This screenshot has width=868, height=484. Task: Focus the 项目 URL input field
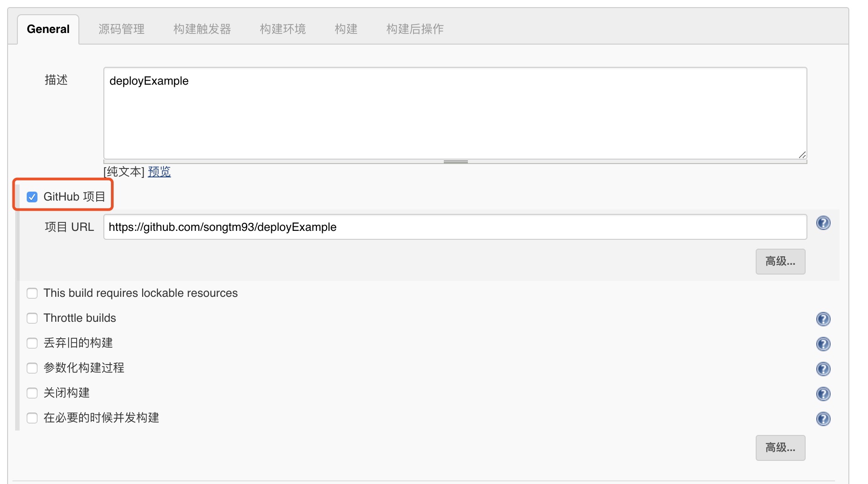tap(454, 227)
